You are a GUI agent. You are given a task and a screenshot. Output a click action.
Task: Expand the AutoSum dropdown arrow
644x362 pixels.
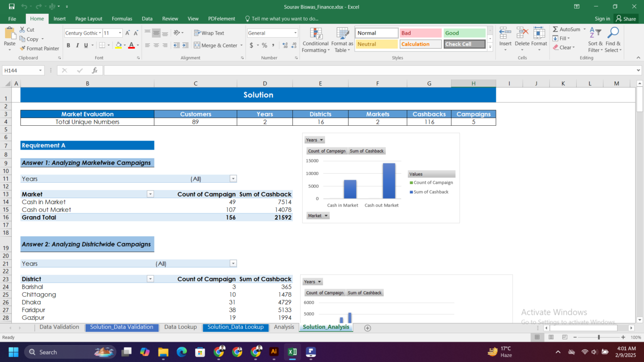pyautogui.click(x=585, y=30)
